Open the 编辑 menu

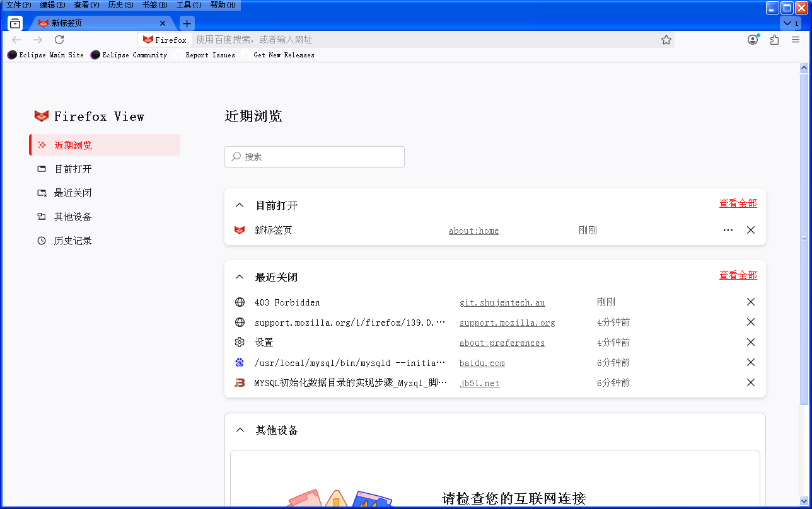click(52, 5)
